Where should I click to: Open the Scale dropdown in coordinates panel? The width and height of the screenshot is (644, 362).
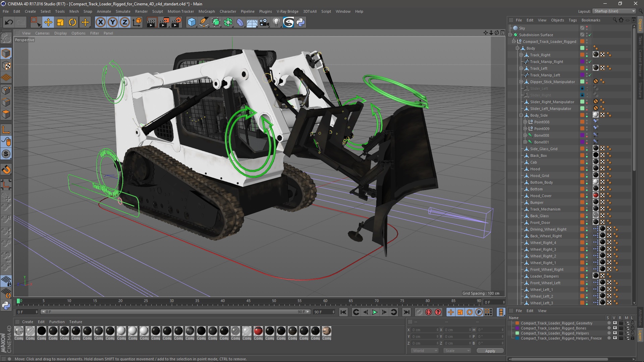(457, 351)
